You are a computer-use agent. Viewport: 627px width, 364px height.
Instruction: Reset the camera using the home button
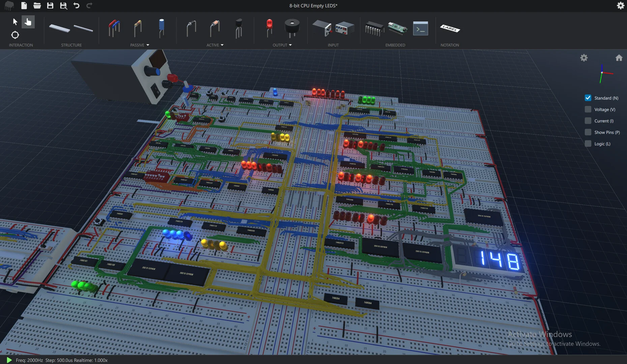click(619, 58)
